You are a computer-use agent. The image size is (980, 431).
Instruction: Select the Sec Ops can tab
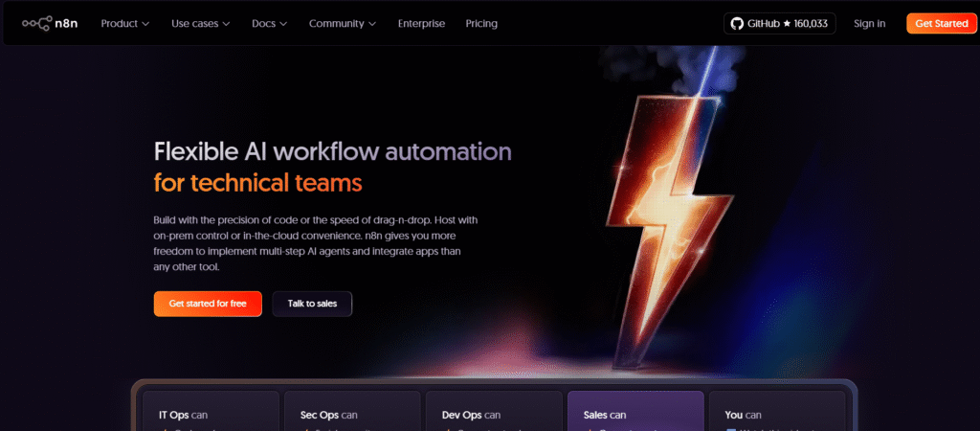pos(352,413)
